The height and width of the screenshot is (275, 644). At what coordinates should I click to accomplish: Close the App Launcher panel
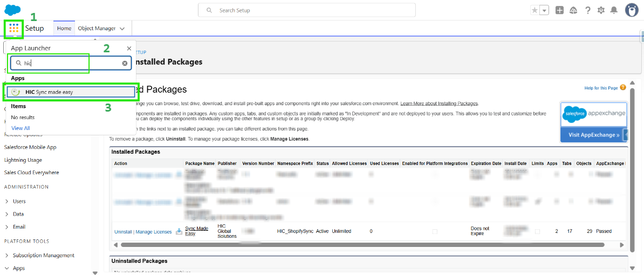click(129, 49)
